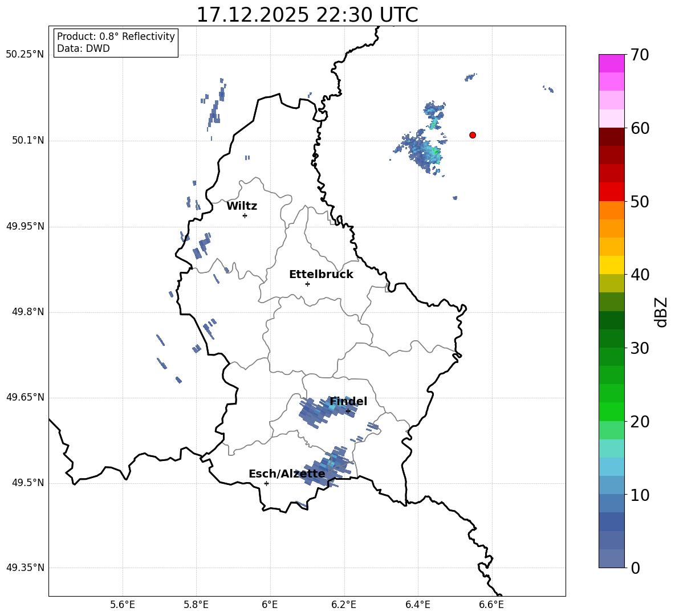Click the 49.65°N latitude label
Viewport: 675px width, 616px height.
tap(25, 397)
